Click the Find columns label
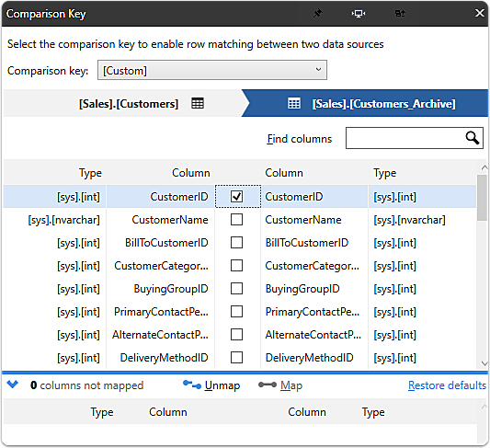Image resolution: width=490 pixels, height=448 pixels. (300, 139)
